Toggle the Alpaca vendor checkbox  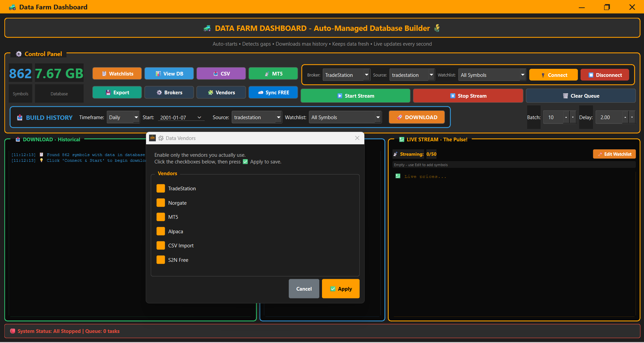click(x=161, y=231)
